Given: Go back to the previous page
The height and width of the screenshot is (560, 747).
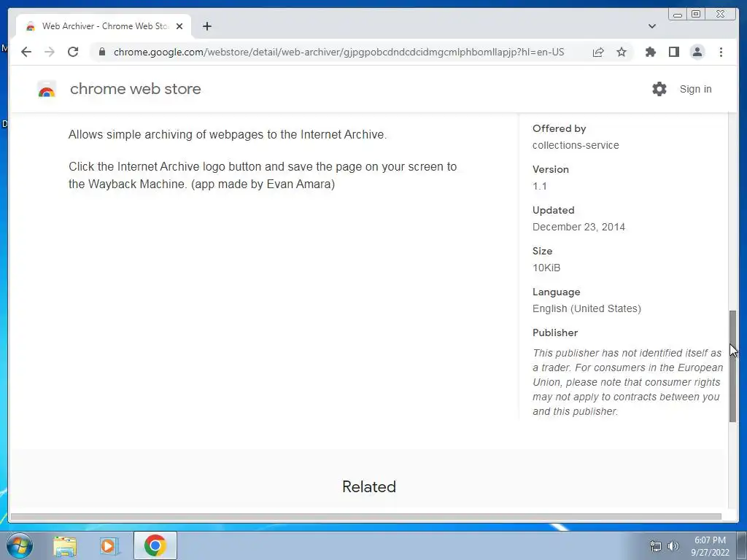Looking at the screenshot, I should 26,52.
